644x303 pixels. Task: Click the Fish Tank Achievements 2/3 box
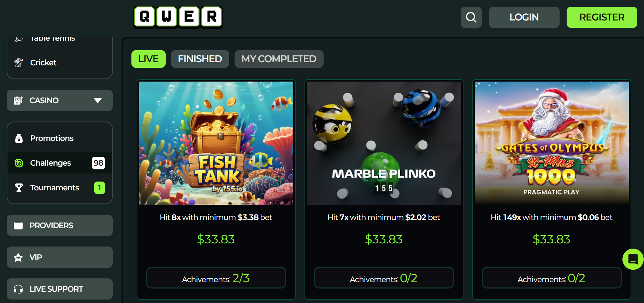click(216, 278)
